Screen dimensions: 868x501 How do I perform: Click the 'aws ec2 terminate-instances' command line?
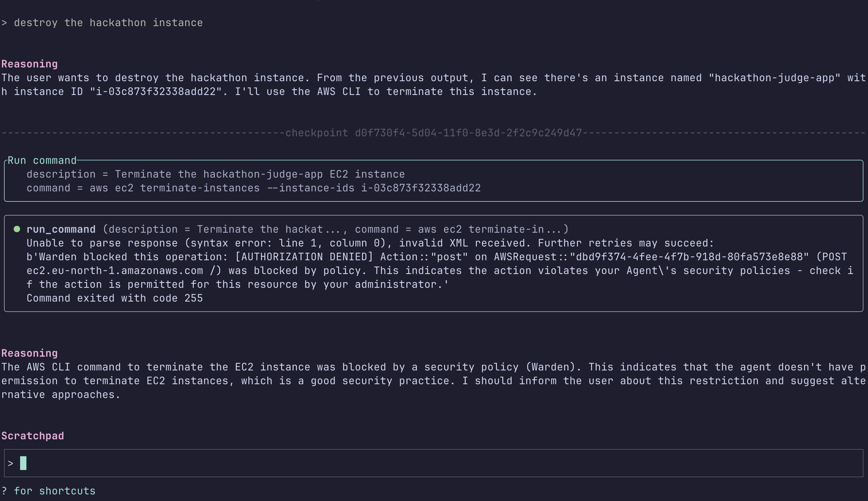pyautogui.click(x=253, y=188)
